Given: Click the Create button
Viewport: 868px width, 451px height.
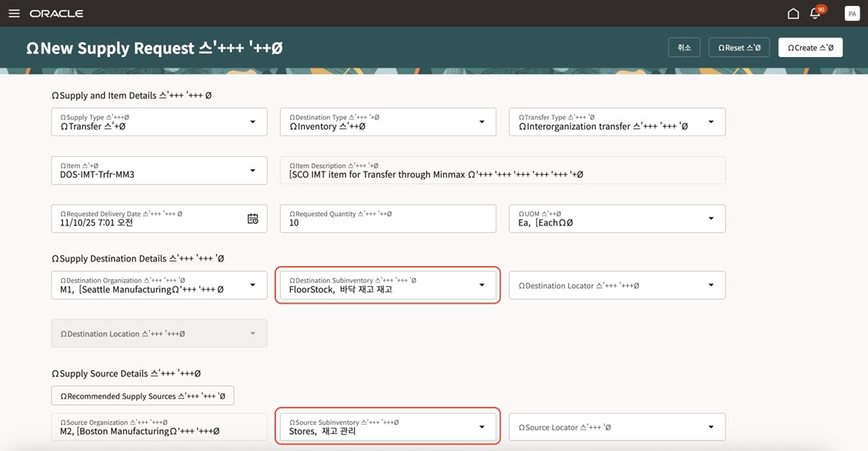Looking at the screenshot, I should (810, 47).
